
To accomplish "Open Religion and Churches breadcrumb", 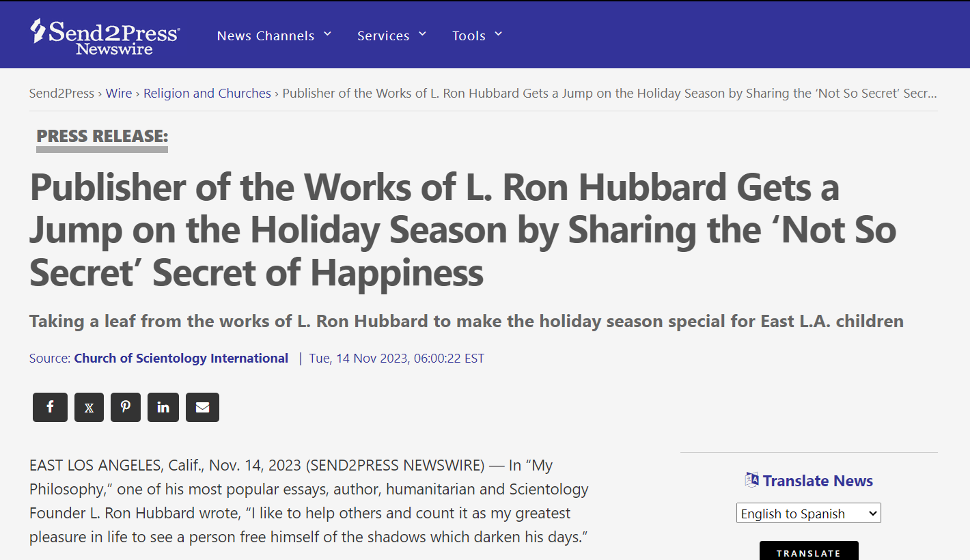I will [x=207, y=94].
